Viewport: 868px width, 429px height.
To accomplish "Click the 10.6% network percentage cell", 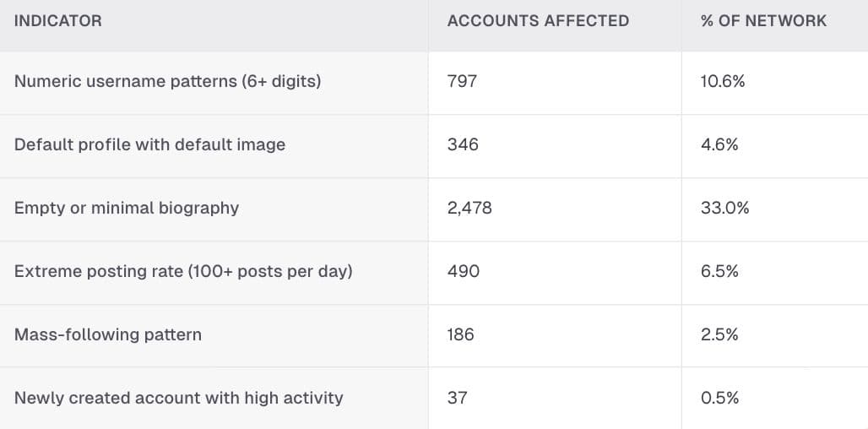I will (x=723, y=82).
